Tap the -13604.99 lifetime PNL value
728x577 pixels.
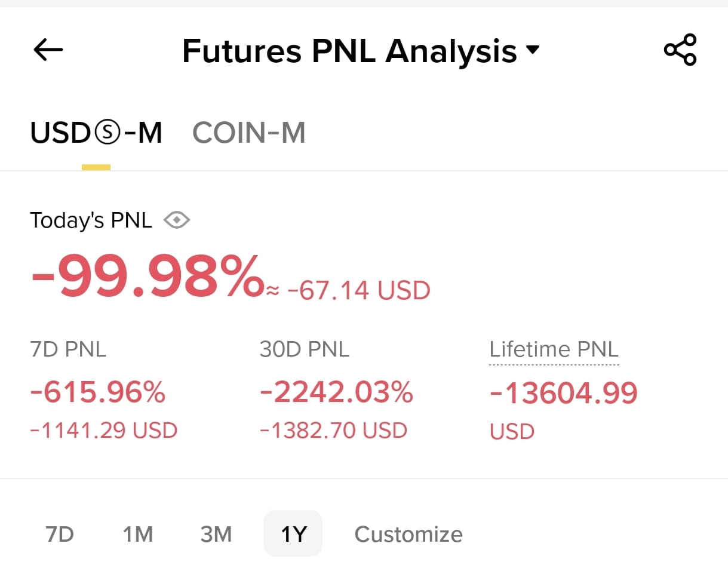(x=564, y=392)
